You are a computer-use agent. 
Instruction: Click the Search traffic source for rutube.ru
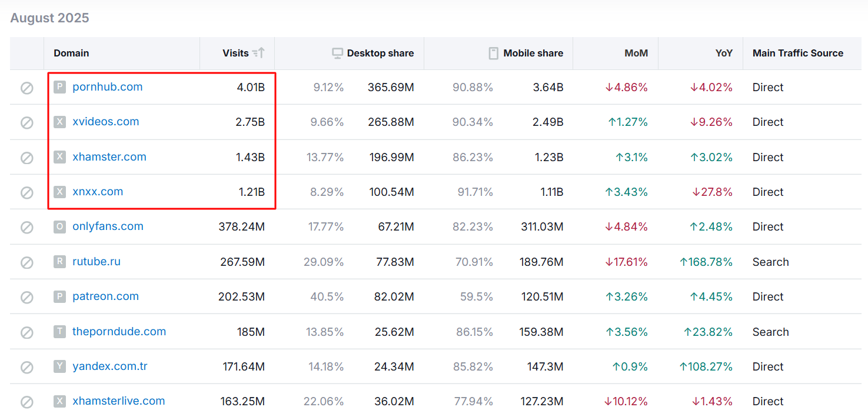click(x=770, y=262)
